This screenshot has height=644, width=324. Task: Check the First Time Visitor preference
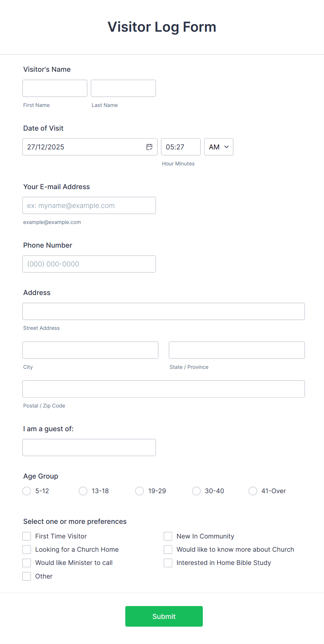26,536
